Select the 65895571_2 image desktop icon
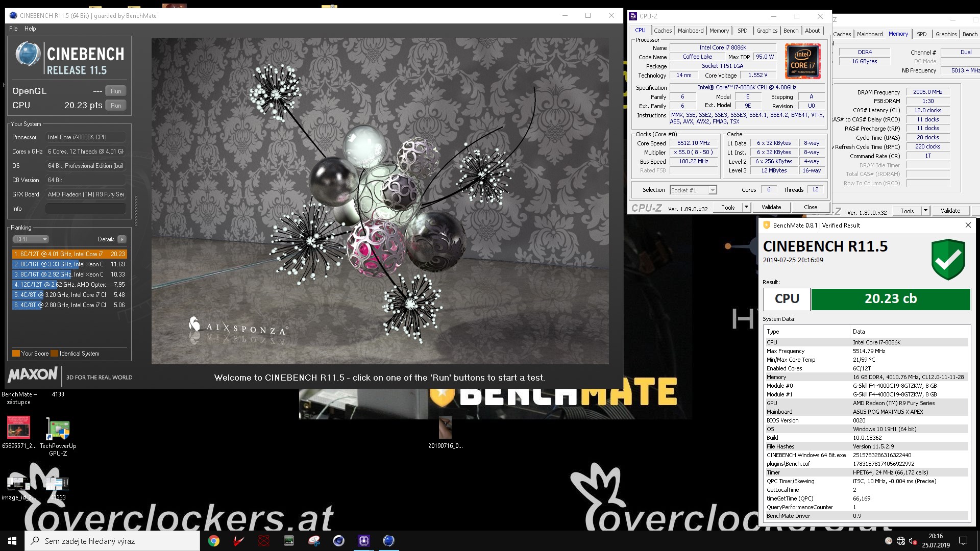 point(19,433)
